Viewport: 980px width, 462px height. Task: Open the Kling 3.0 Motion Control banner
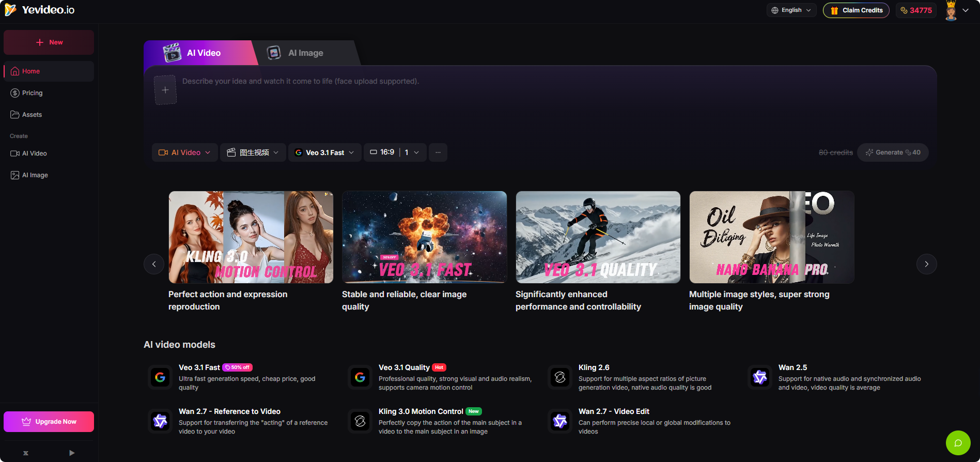tap(251, 237)
